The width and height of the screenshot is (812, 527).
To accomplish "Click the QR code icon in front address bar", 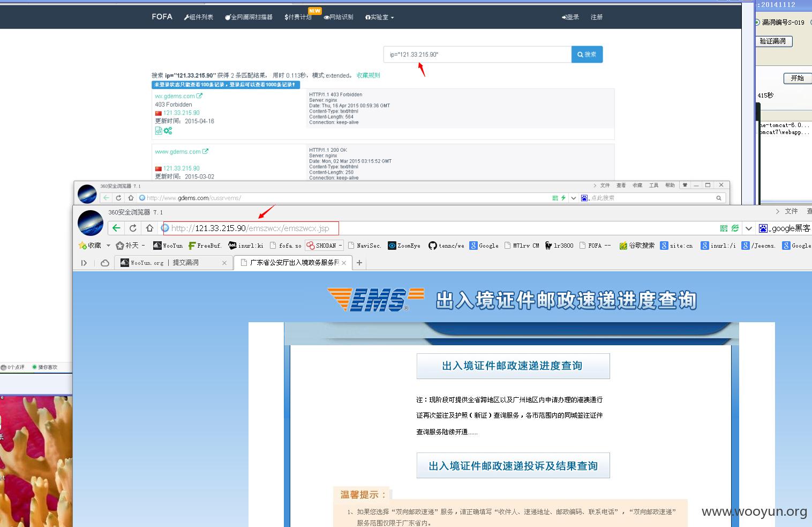I will coord(724,228).
